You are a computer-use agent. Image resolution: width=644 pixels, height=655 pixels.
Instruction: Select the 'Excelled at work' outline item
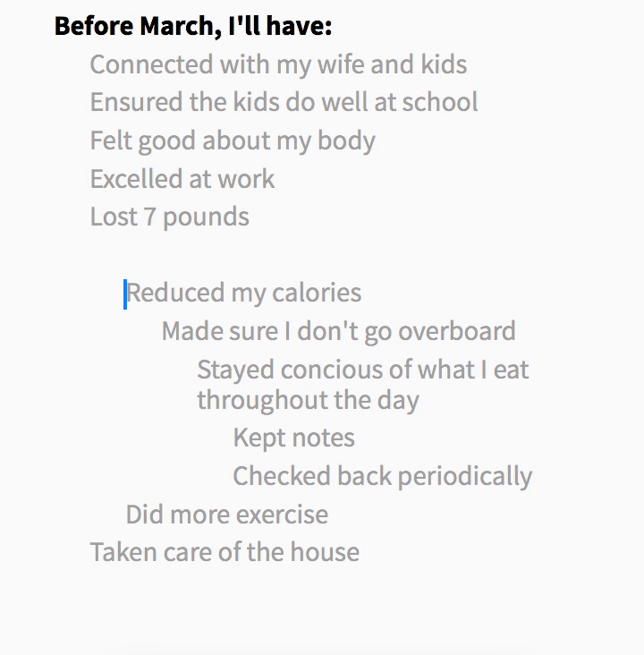click(182, 179)
